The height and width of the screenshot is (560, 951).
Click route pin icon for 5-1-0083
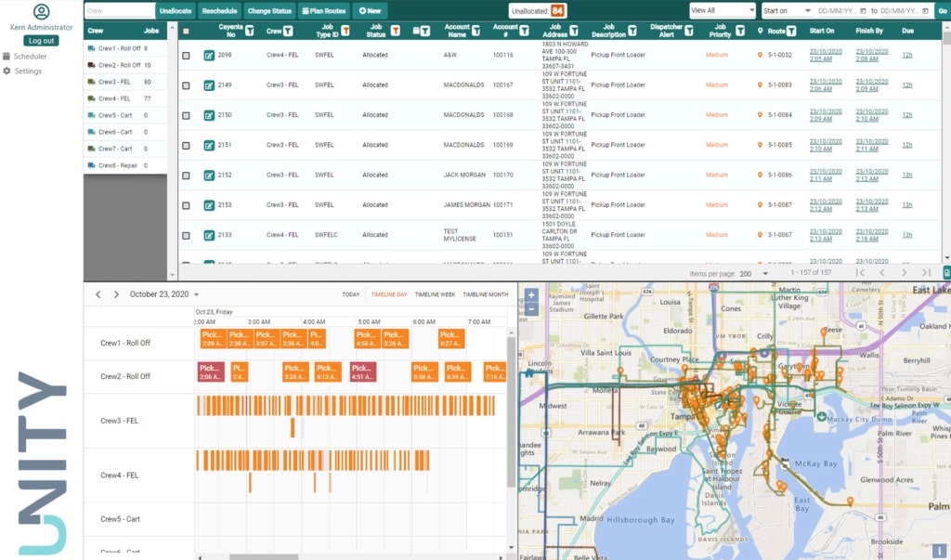click(760, 85)
